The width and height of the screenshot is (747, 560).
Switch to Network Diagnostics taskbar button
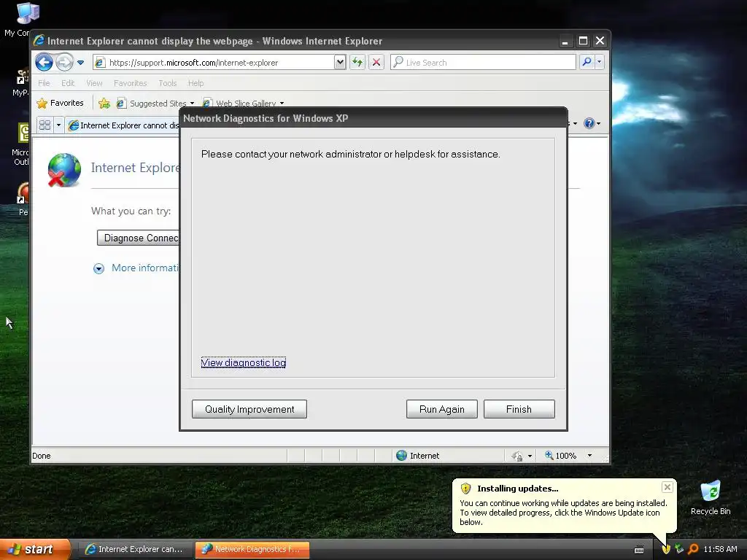[x=252, y=549]
